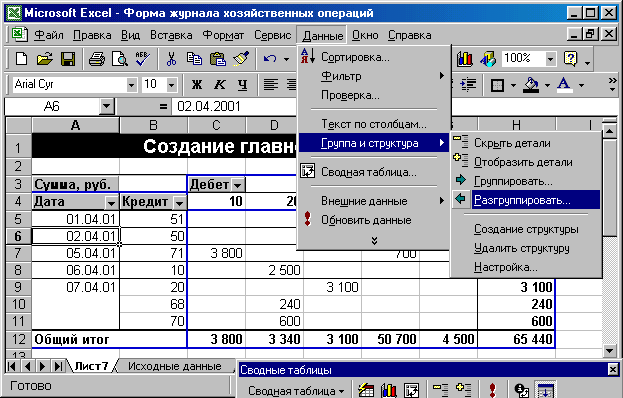
Task: Toggle bold formatting (Ж)
Action: 197,84
